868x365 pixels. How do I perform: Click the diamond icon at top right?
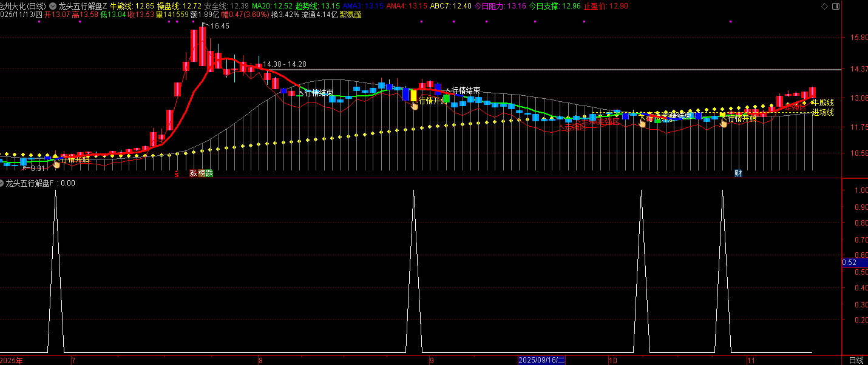(x=824, y=5)
